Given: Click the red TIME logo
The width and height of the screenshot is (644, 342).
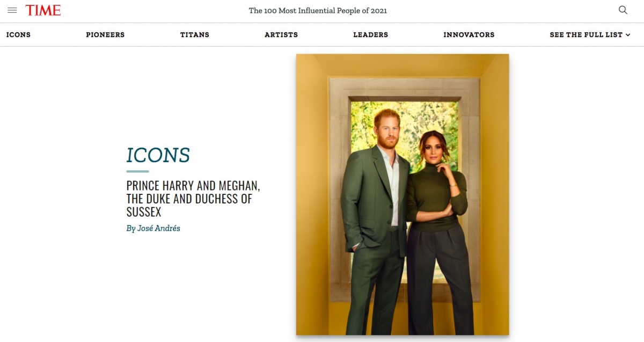Looking at the screenshot, I should pos(43,10).
